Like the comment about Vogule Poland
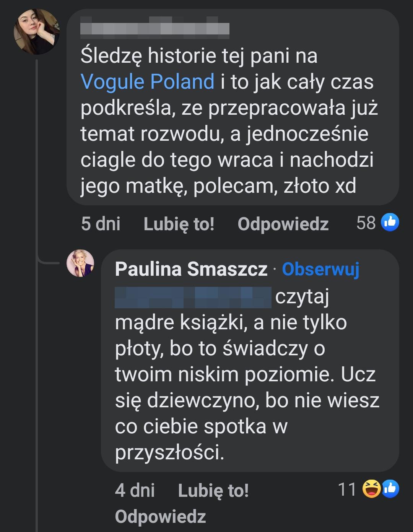 179,224
